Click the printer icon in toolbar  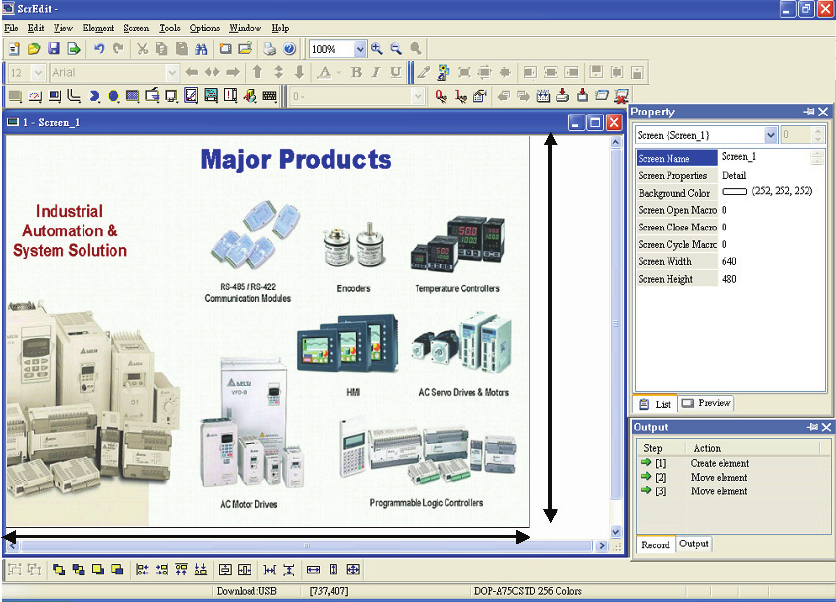(269, 48)
